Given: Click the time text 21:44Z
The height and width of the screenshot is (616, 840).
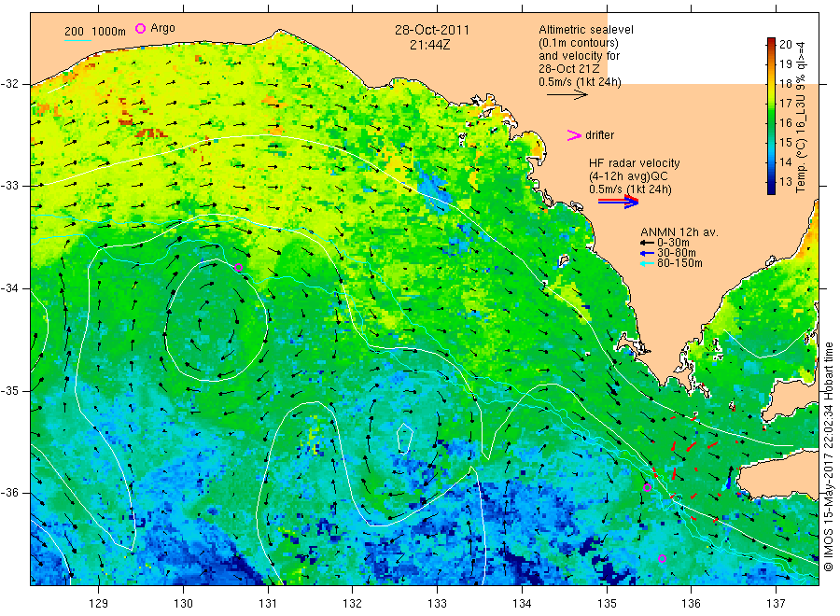Looking at the screenshot, I should pos(429,45).
